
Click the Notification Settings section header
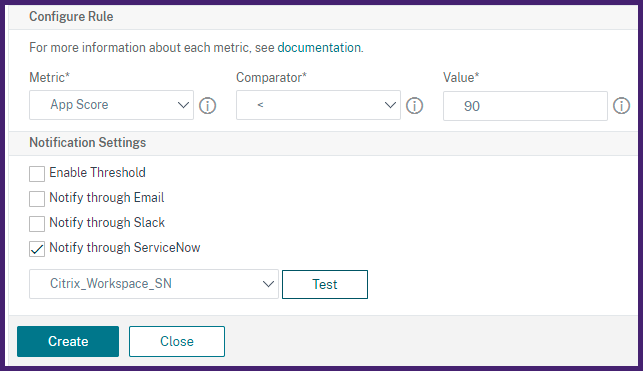coord(88,143)
